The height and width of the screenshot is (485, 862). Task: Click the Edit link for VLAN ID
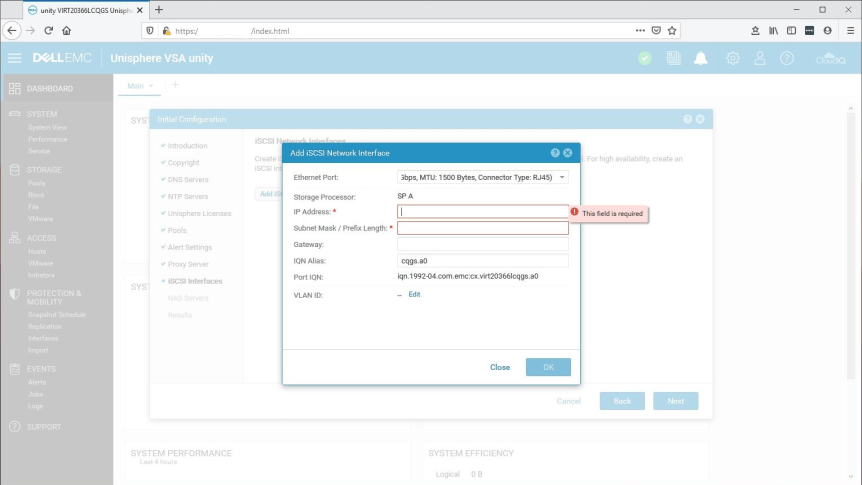point(414,295)
